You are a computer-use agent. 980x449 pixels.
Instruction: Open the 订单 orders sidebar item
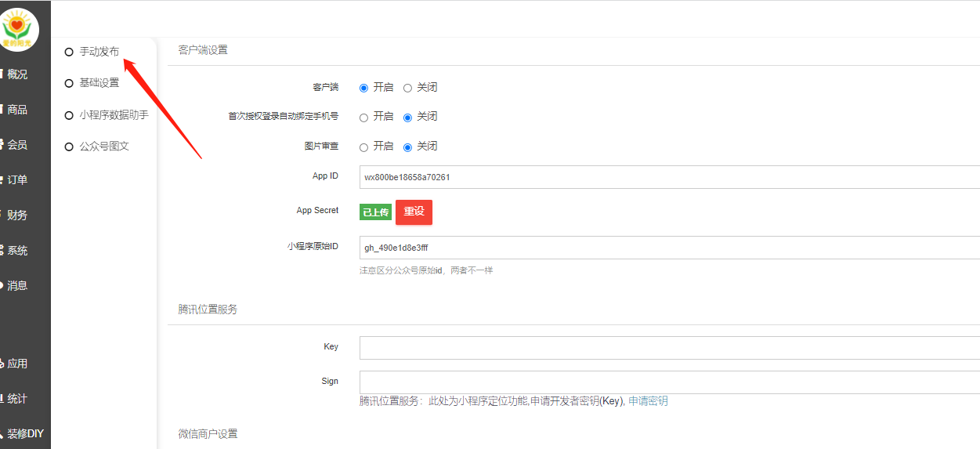click(17, 180)
